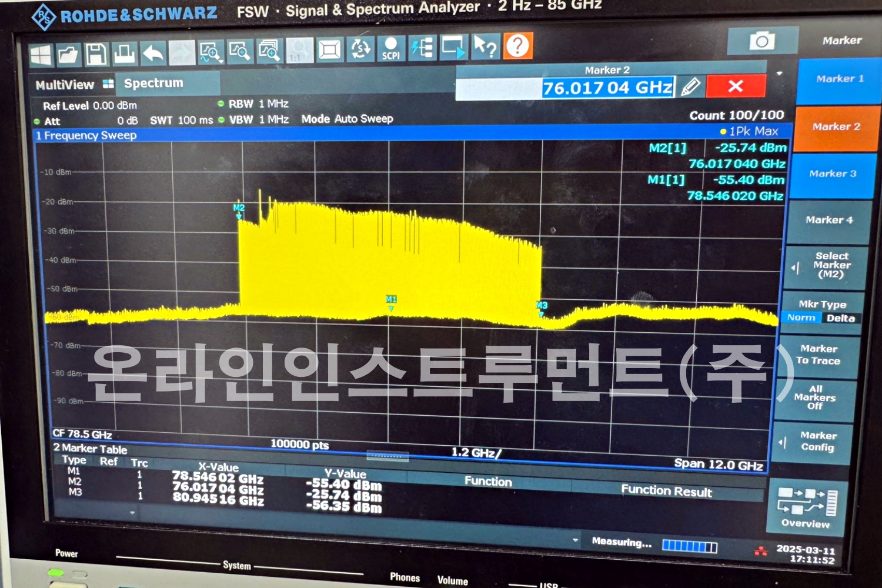Open the zoom mode dropdown icon
Viewport: 882px width, 588px height.
click(211, 52)
